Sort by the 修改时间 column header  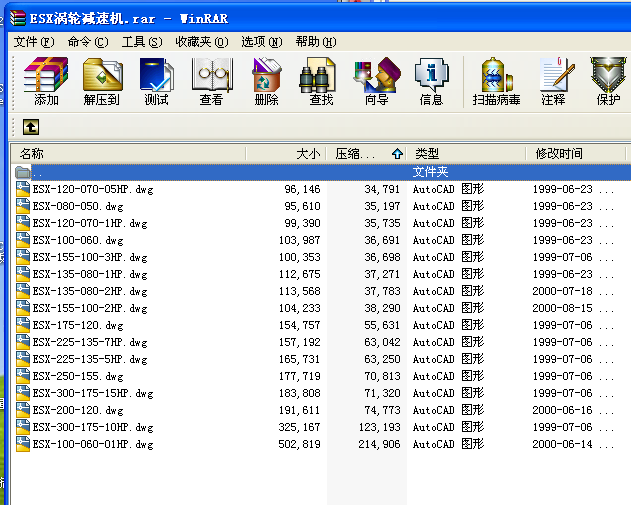[576, 153]
